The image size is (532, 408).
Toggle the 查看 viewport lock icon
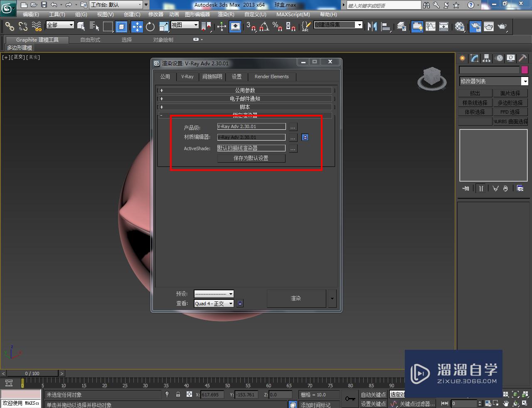click(240, 304)
